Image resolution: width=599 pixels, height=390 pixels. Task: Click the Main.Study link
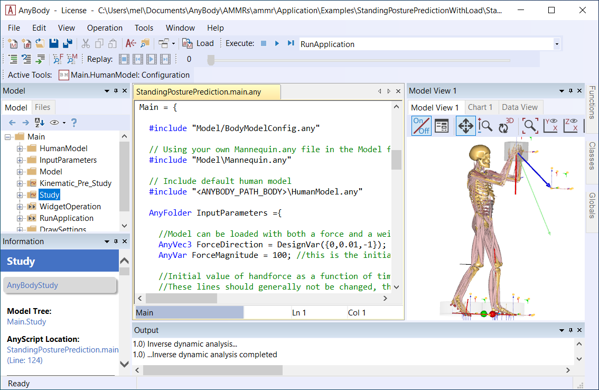(26, 322)
